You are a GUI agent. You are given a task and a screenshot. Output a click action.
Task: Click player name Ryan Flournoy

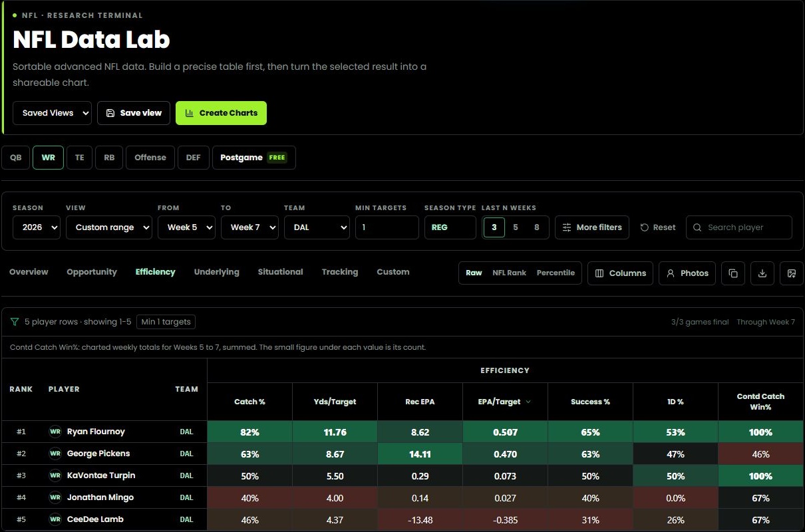[x=96, y=432]
